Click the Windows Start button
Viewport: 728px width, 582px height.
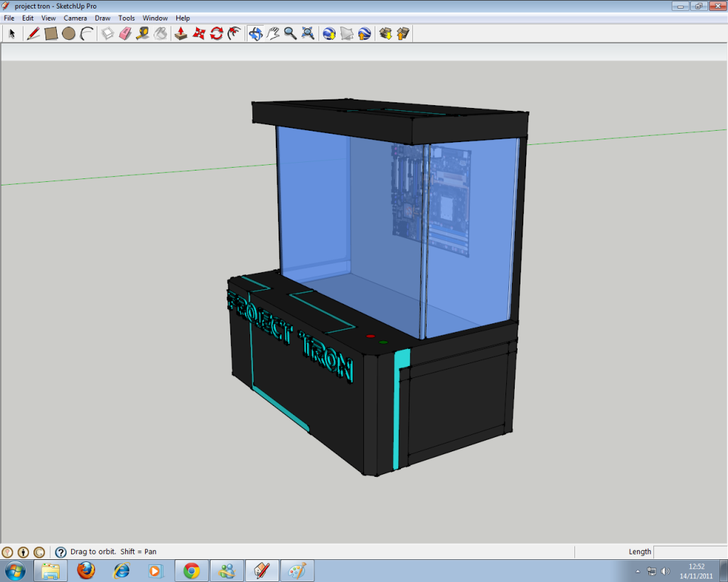(15, 571)
